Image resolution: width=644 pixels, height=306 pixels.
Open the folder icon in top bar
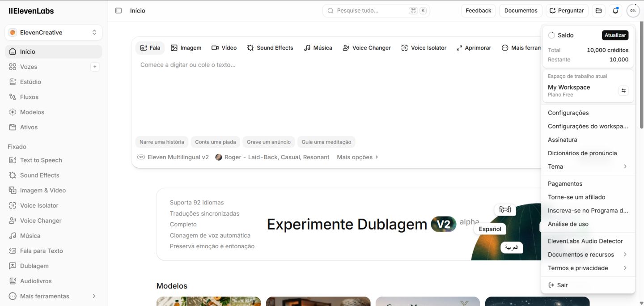pyautogui.click(x=598, y=11)
